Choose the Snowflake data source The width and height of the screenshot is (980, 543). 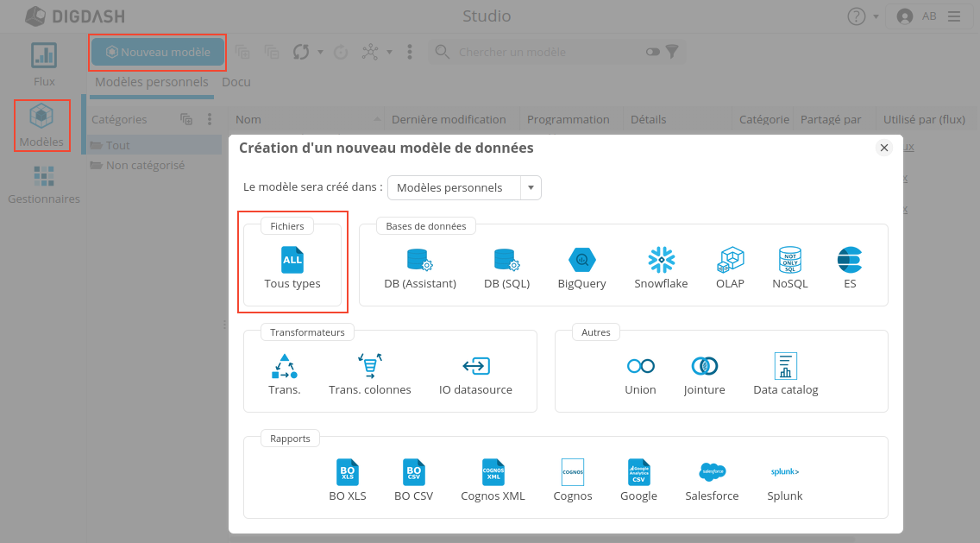point(661,261)
